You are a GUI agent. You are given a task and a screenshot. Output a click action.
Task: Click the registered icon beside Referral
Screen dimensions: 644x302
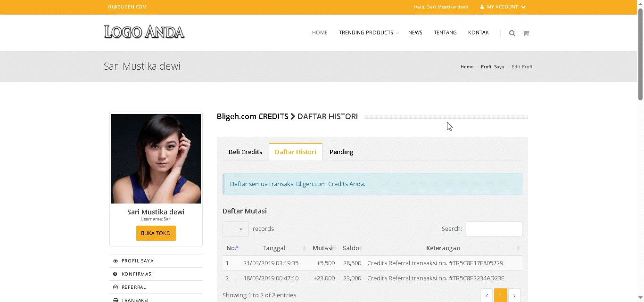click(x=116, y=287)
